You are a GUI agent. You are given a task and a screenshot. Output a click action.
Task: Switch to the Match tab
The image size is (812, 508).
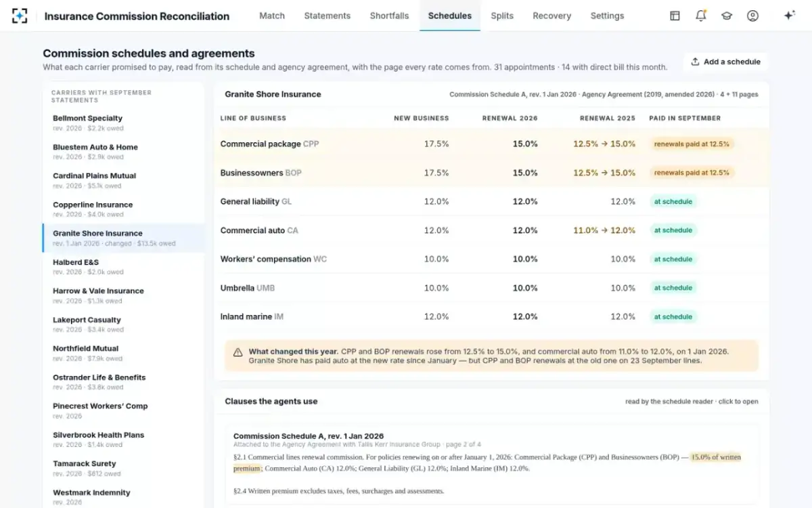click(272, 16)
